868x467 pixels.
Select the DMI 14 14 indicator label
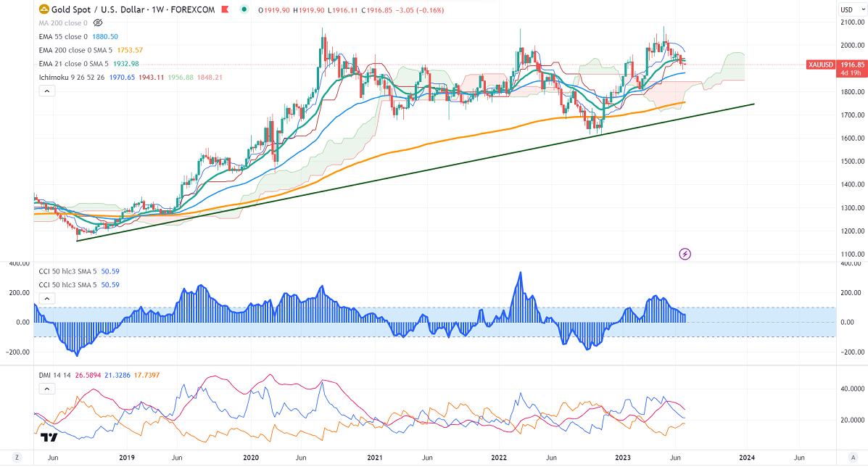[x=55, y=375]
